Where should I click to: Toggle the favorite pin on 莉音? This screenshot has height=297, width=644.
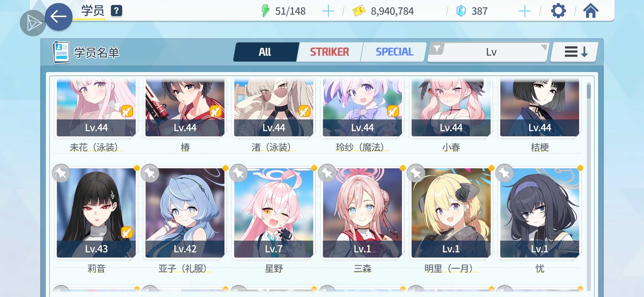pyautogui.click(x=61, y=173)
